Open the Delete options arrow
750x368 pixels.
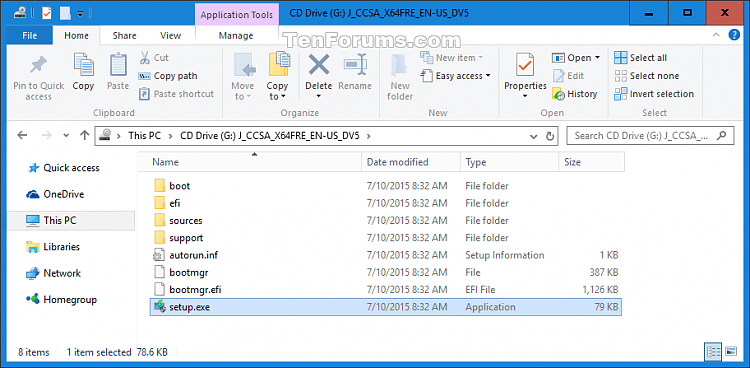coord(319,97)
